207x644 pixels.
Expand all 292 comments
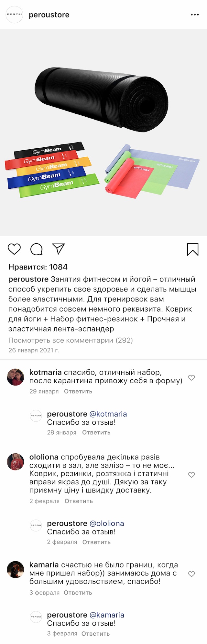[x=71, y=340]
